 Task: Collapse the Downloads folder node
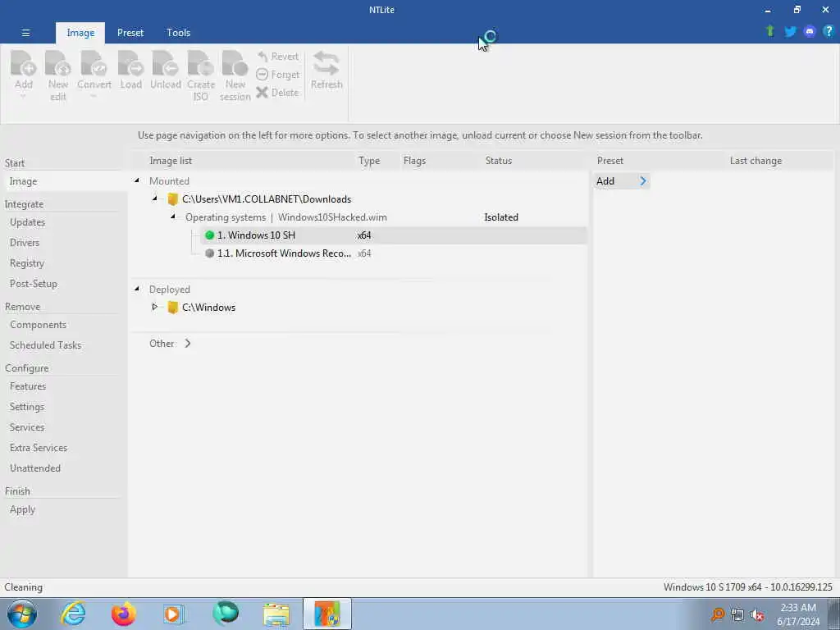pyautogui.click(x=155, y=199)
